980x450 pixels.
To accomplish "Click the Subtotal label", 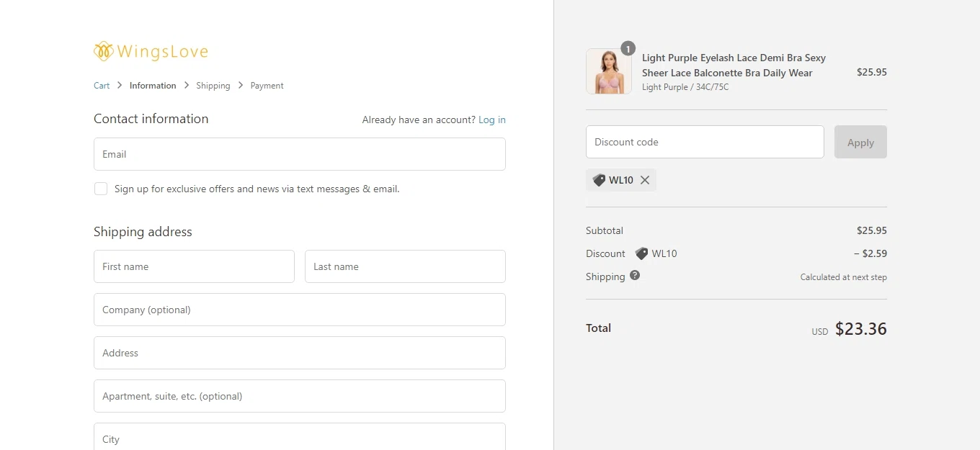I will [605, 230].
